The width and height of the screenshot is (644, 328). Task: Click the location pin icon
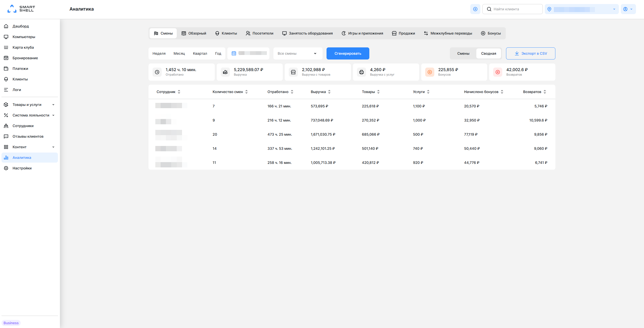(549, 9)
